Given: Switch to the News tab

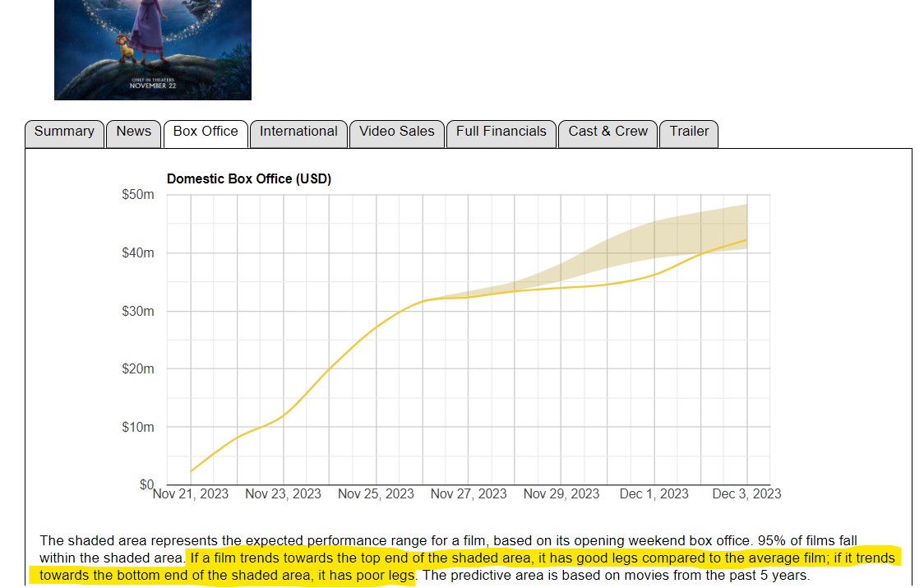Looking at the screenshot, I should tap(133, 132).
